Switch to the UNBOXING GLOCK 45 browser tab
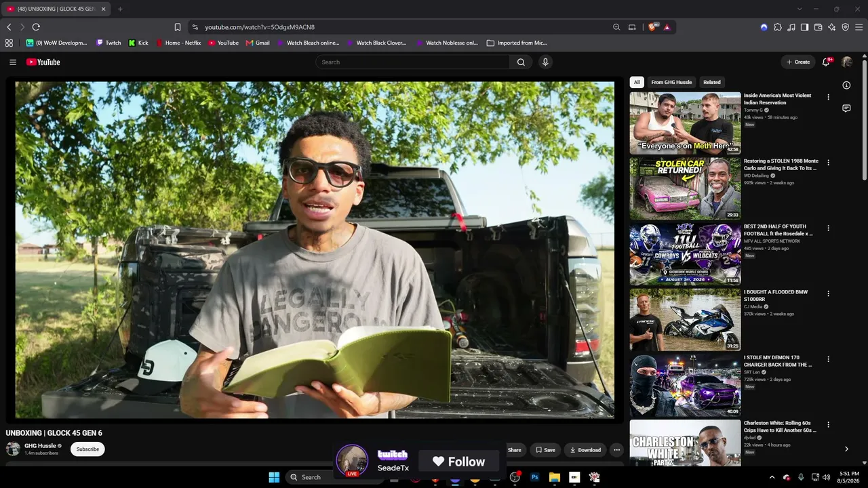The image size is (868, 488). 56,9
